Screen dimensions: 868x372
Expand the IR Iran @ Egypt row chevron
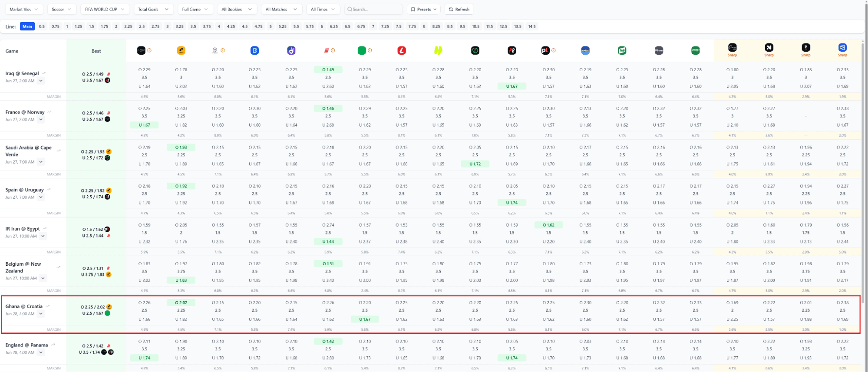pyautogui.click(x=43, y=236)
